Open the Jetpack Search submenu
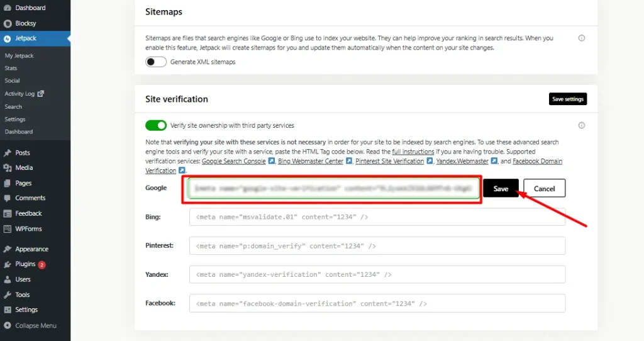Screen dimensions: 644x341 click(13, 107)
